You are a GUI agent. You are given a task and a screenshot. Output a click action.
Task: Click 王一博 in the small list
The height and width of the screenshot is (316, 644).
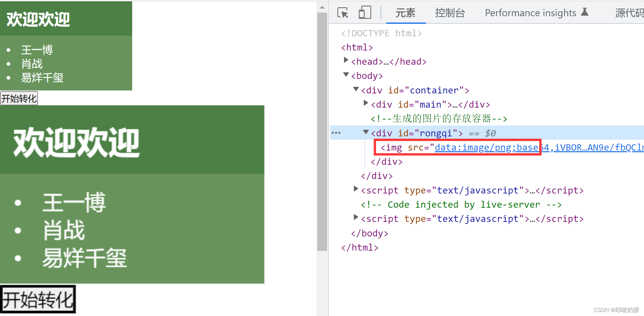point(37,50)
